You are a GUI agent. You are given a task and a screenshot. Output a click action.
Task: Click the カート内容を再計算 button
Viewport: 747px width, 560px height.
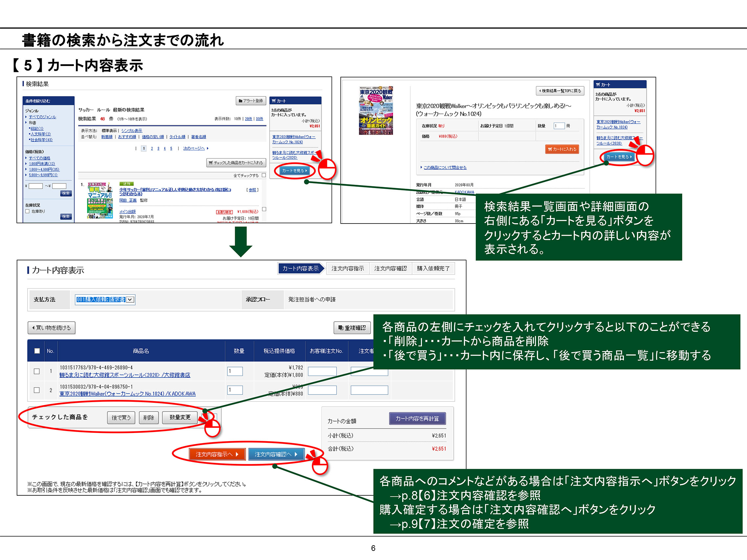pyautogui.click(x=417, y=419)
